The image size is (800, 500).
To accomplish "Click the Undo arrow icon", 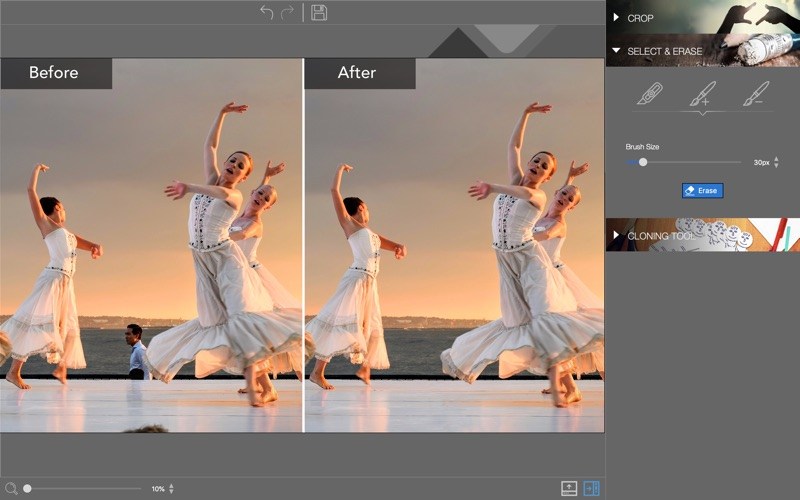I will [x=267, y=12].
